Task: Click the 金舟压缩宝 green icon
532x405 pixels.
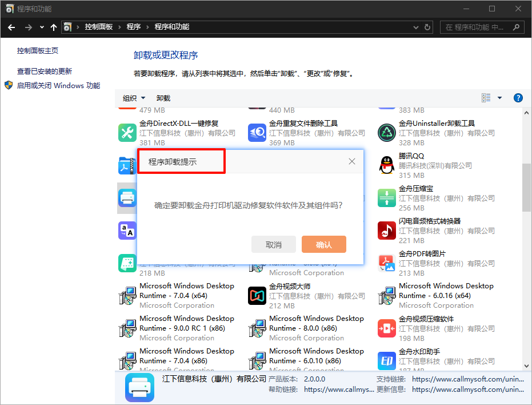Action: 387,198
